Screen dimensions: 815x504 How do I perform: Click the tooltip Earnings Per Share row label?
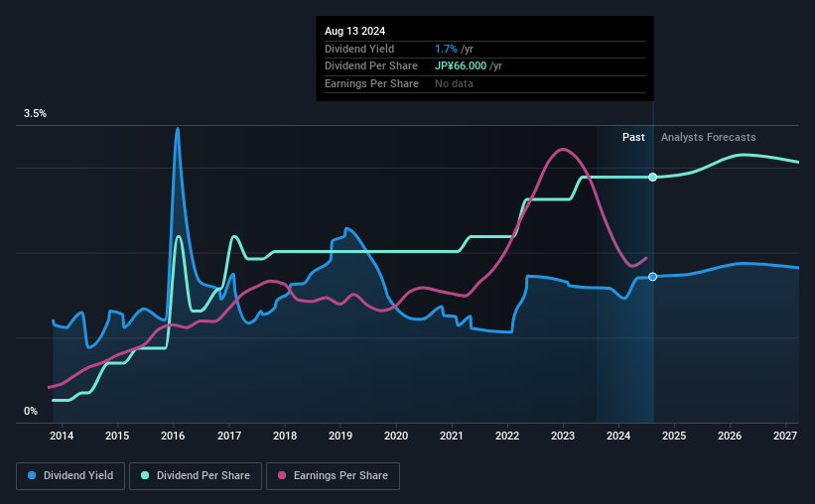(x=371, y=83)
